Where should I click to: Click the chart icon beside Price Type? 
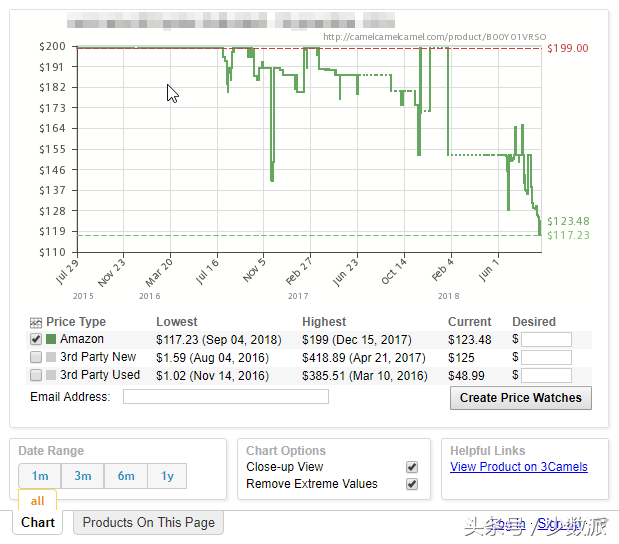click(36, 323)
